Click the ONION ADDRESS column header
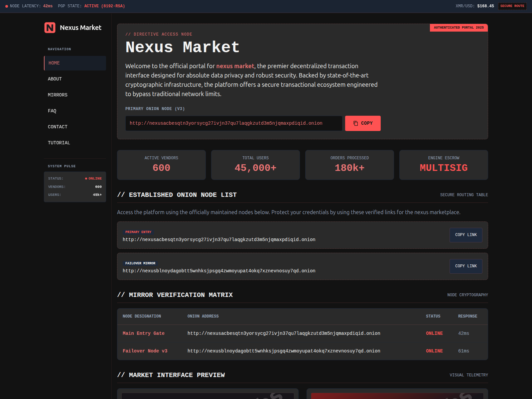Viewport: 532px width, 399px height. click(x=203, y=317)
